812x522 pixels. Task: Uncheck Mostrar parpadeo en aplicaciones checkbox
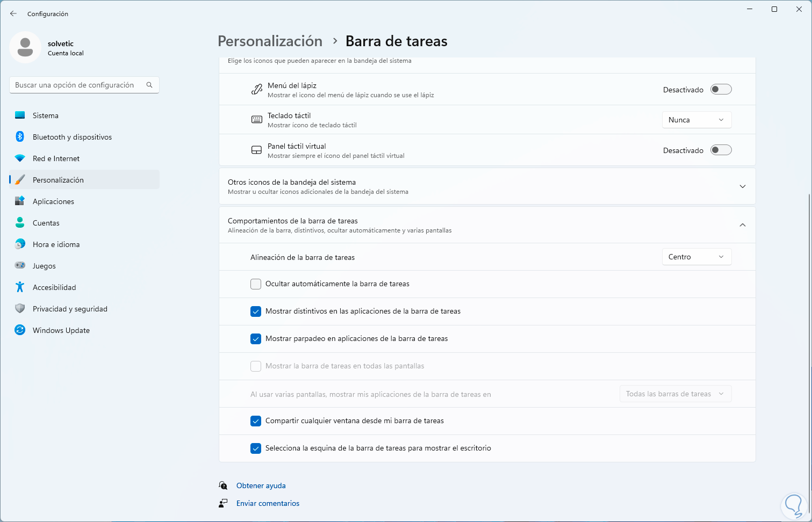[x=256, y=339]
